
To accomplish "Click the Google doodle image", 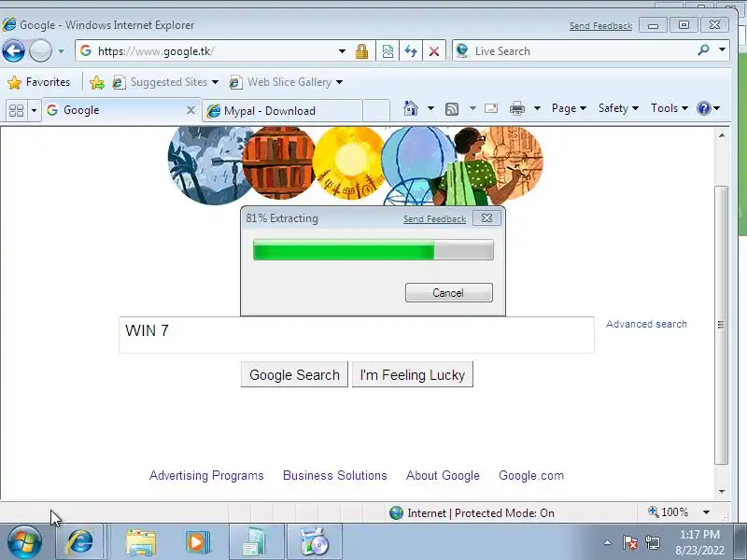I will tap(356, 165).
